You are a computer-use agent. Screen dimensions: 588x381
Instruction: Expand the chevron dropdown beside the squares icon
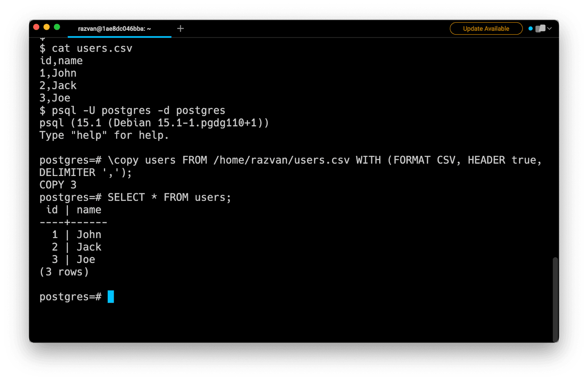[x=549, y=29]
